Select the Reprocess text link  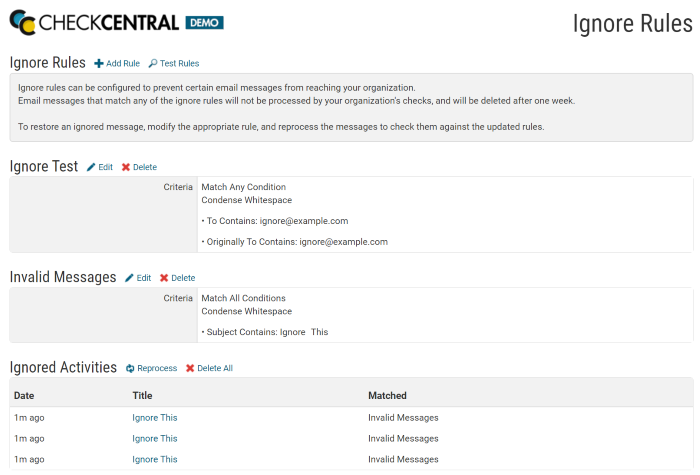157,368
